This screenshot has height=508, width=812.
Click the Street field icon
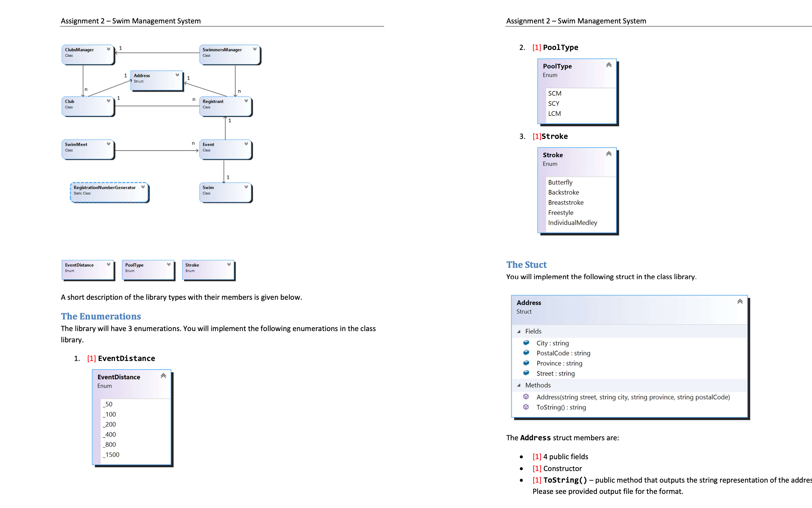point(526,373)
